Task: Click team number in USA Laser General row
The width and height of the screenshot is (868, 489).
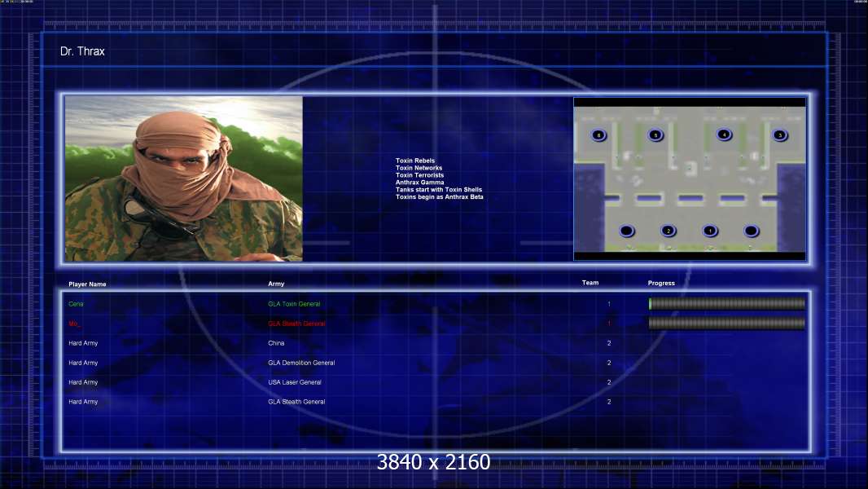Action: [x=609, y=382]
